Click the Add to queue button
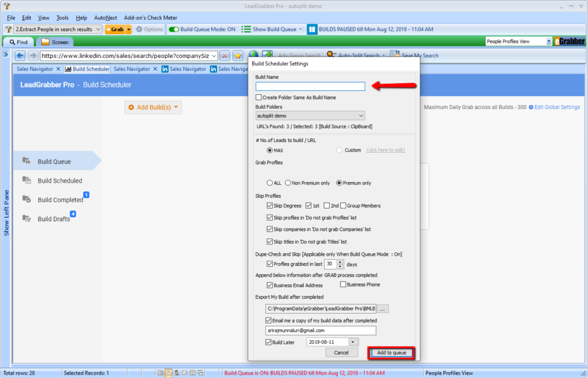The image size is (588, 378). pos(392,352)
